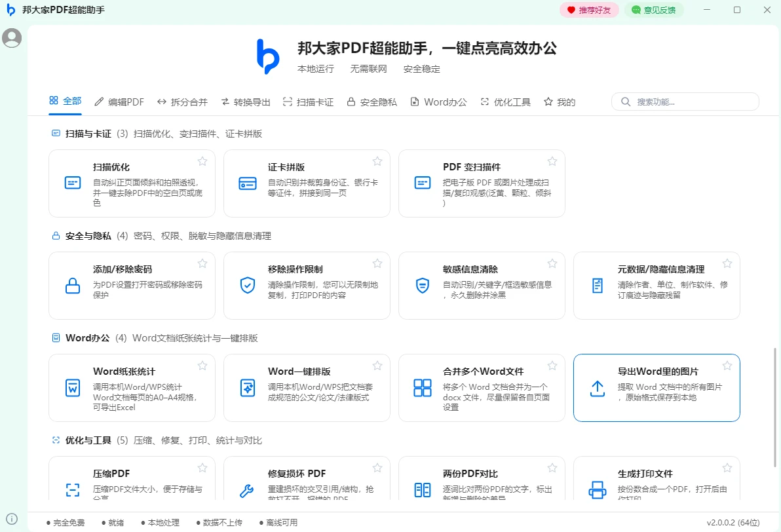Click the 添加/移除密码 lock icon

[73, 286]
